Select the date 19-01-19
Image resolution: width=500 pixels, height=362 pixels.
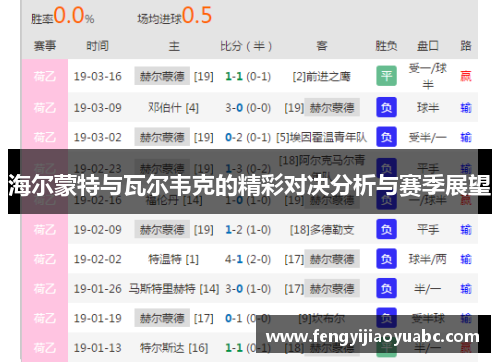pyautogui.click(x=98, y=318)
